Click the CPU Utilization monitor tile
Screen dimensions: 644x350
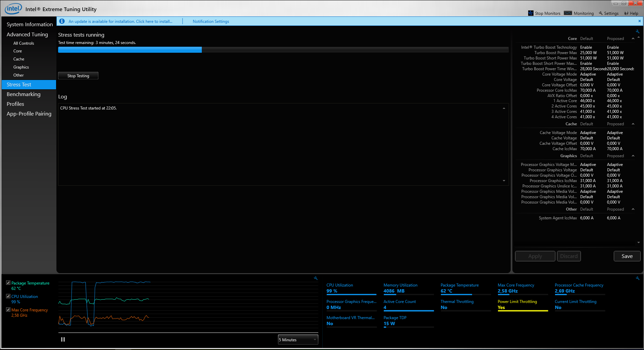(351, 289)
